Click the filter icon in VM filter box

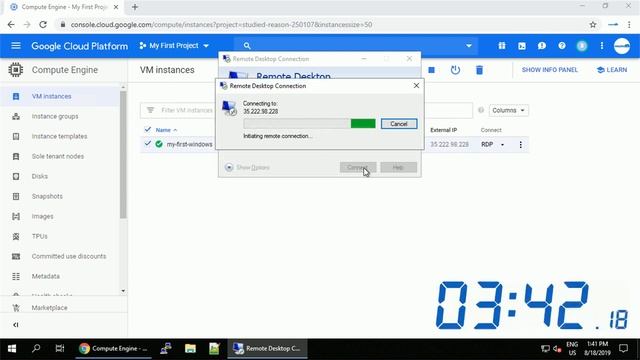pyautogui.click(x=150, y=110)
